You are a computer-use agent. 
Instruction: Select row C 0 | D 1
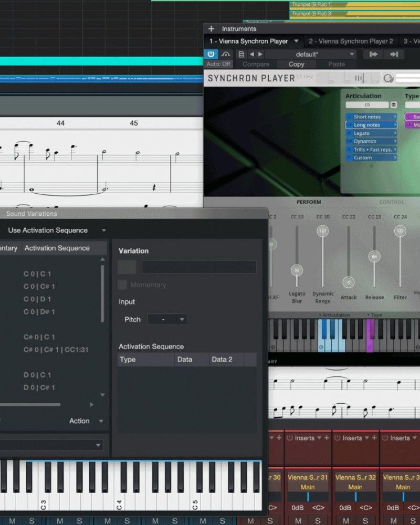(x=37, y=299)
